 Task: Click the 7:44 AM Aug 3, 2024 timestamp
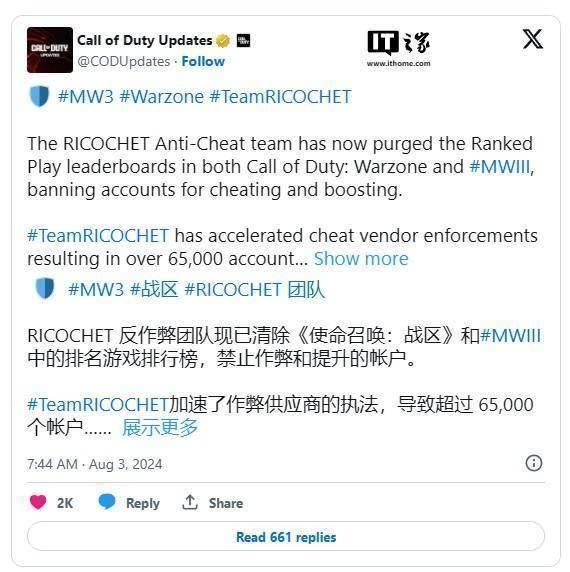tap(94, 464)
